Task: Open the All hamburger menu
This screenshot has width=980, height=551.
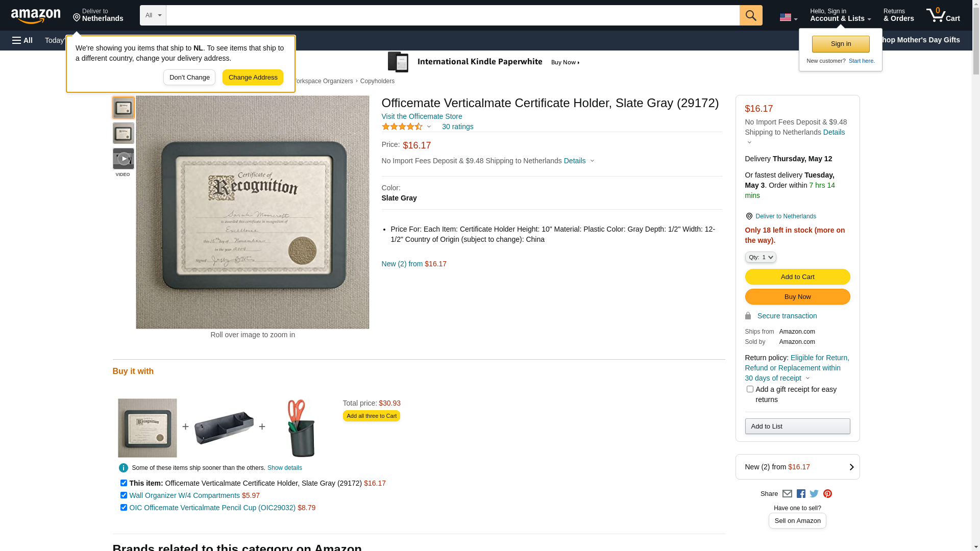Action: point(22,40)
